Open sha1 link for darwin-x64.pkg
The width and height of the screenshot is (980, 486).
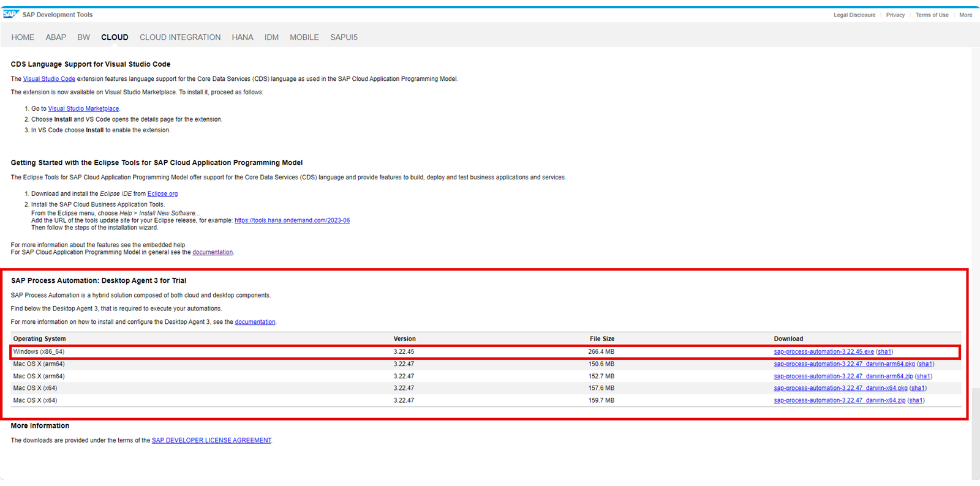click(x=918, y=388)
